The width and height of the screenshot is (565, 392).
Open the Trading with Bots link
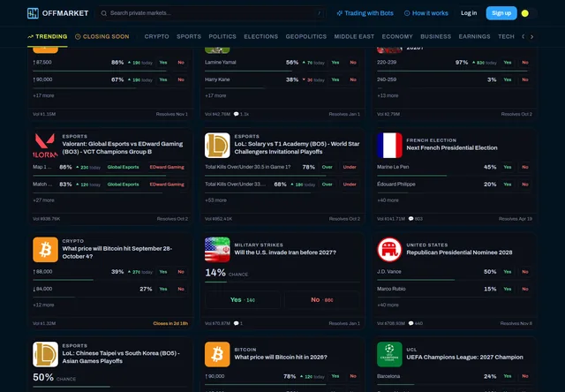[x=365, y=13]
